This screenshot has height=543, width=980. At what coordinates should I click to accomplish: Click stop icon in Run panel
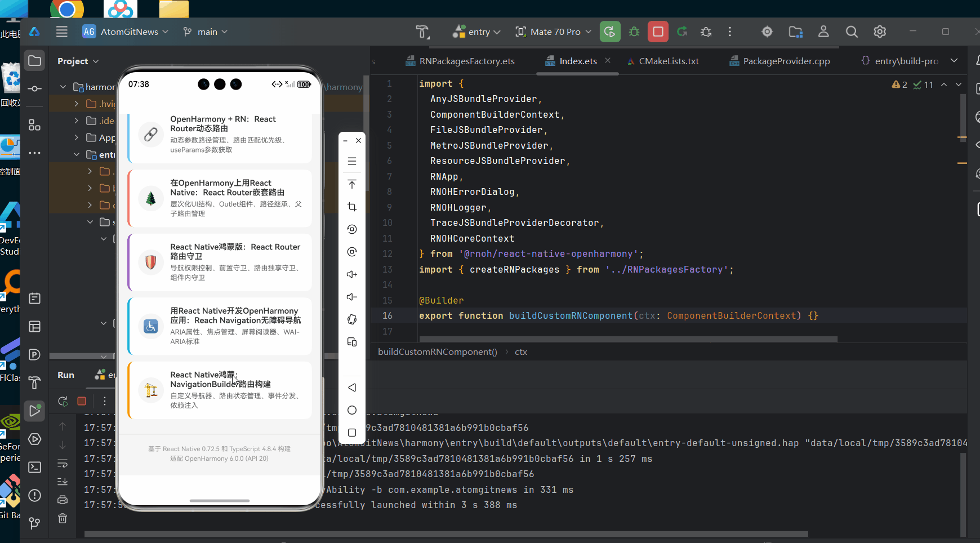point(82,401)
